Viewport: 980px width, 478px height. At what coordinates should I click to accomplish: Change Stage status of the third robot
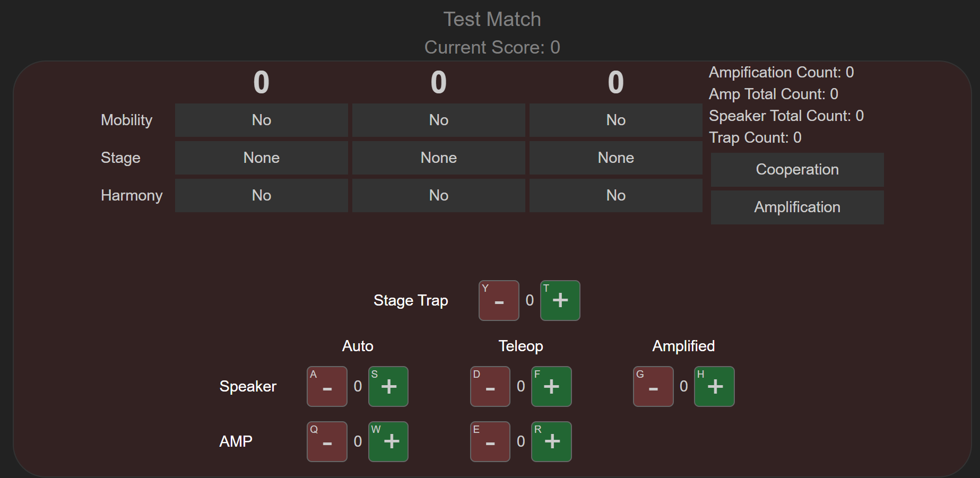click(x=616, y=158)
